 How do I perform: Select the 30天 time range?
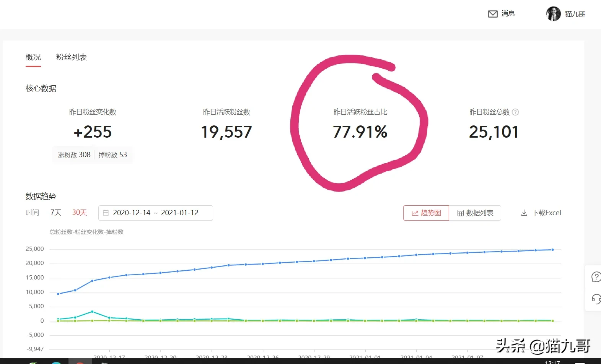[80, 213]
